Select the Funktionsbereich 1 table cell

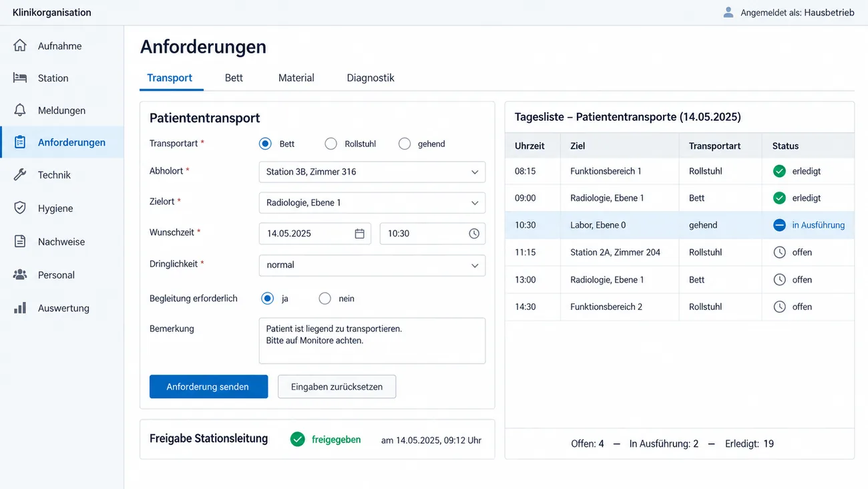pyautogui.click(x=620, y=171)
